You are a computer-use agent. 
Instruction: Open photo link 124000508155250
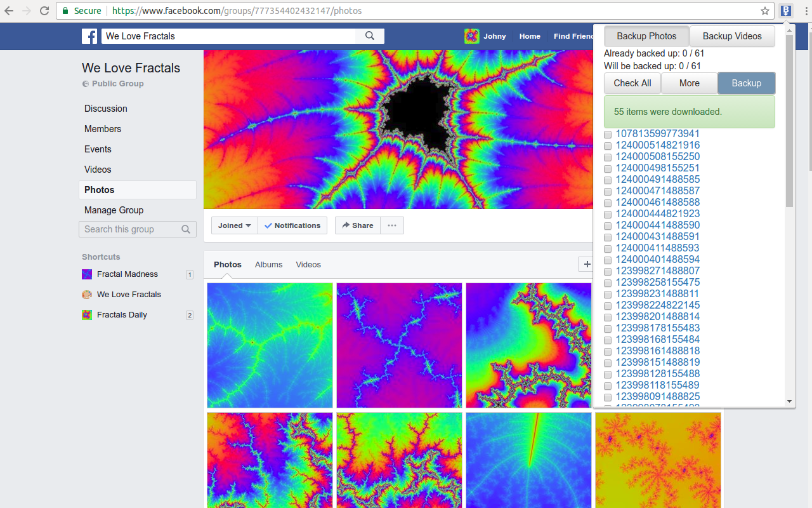click(x=658, y=157)
